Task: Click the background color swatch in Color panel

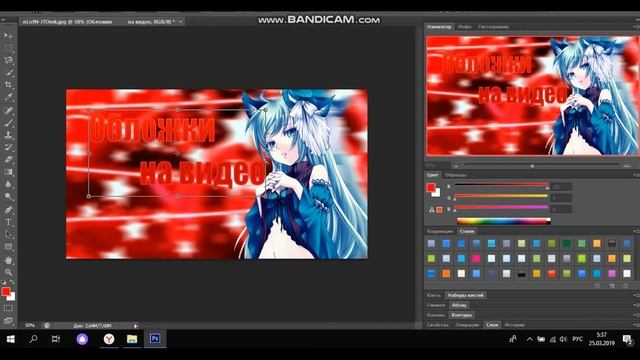Action: [436, 193]
